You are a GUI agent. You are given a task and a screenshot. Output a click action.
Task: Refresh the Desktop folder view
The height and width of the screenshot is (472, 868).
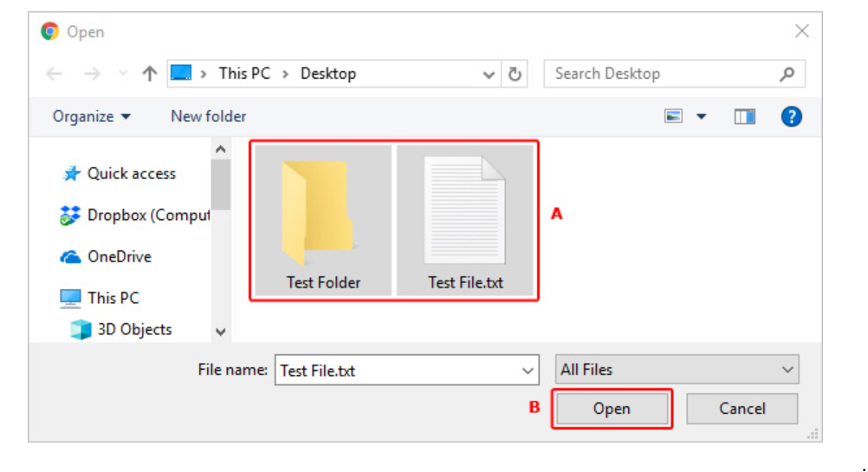pyautogui.click(x=515, y=74)
